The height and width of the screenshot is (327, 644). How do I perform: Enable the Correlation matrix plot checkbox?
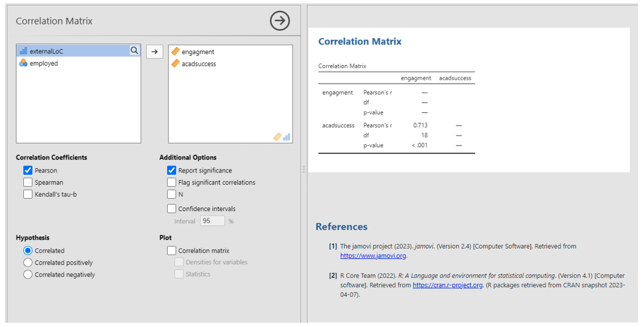[171, 250]
